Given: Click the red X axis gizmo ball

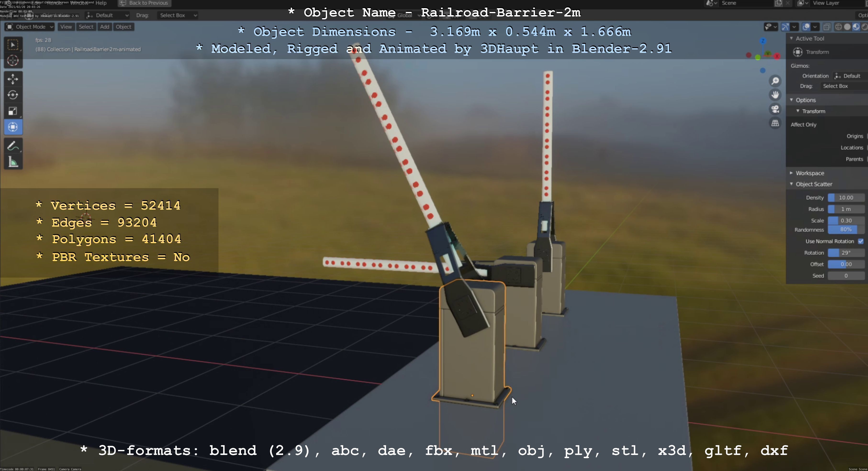Looking at the screenshot, I should click(777, 56).
